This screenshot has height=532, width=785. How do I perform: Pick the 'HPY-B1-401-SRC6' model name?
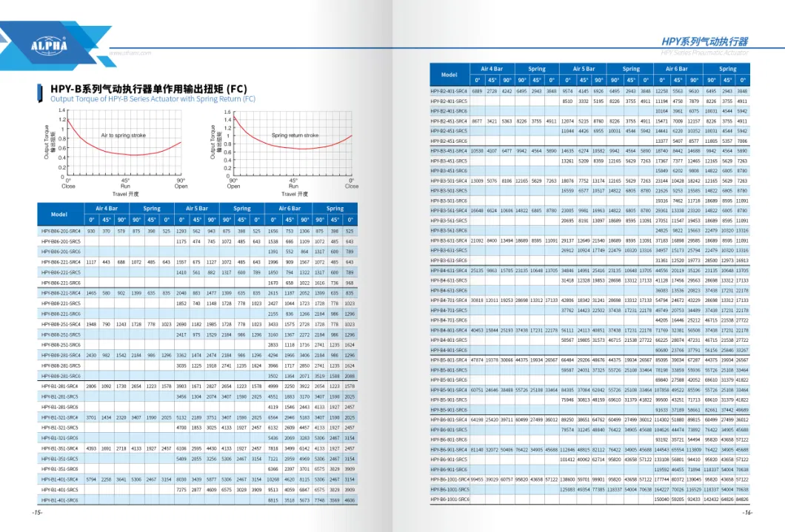point(59,500)
